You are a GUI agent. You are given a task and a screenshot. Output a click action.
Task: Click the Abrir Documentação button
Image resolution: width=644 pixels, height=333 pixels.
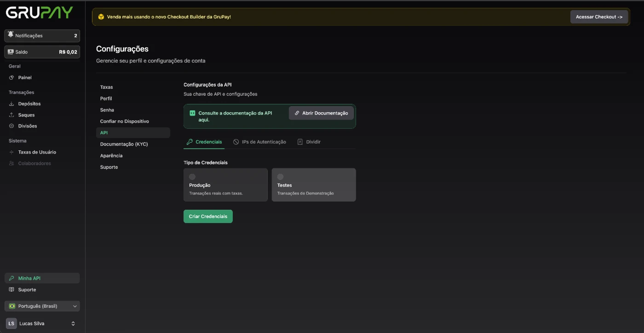click(x=321, y=113)
